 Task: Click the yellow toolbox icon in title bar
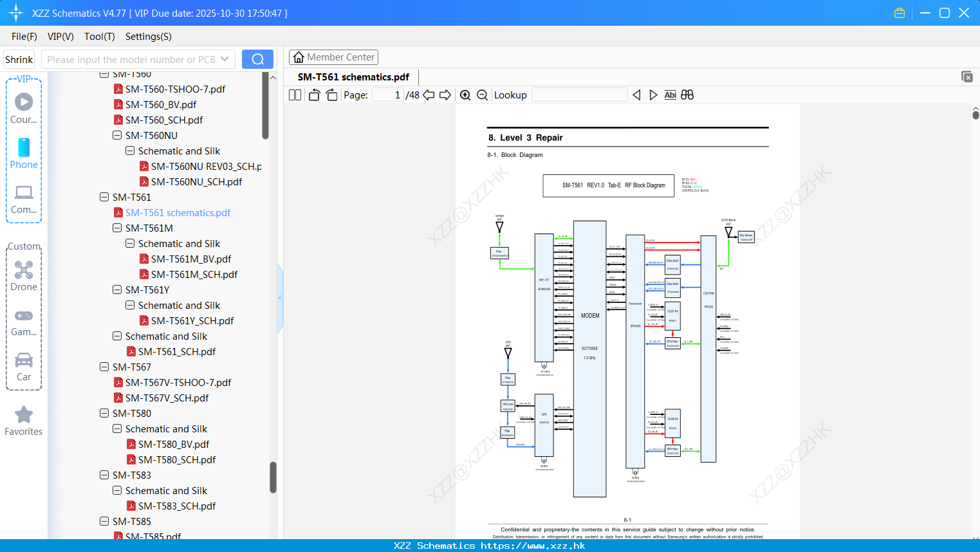tap(900, 13)
